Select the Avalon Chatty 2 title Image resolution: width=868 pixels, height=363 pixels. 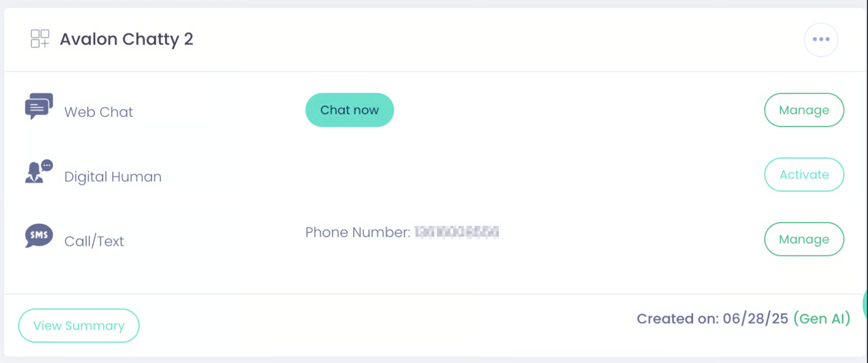click(126, 39)
